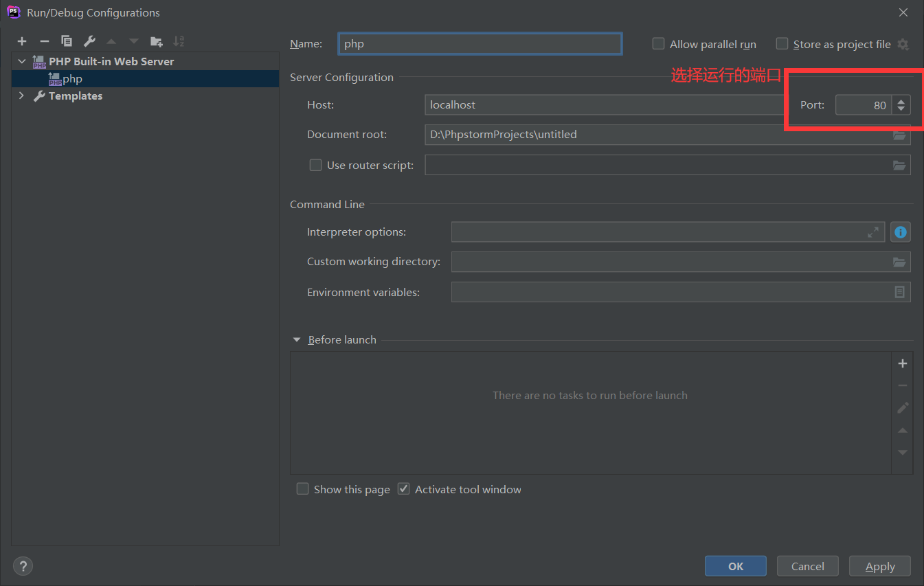Screen dimensions: 924x586
Task: Create new folder for configurations
Action: point(157,41)
